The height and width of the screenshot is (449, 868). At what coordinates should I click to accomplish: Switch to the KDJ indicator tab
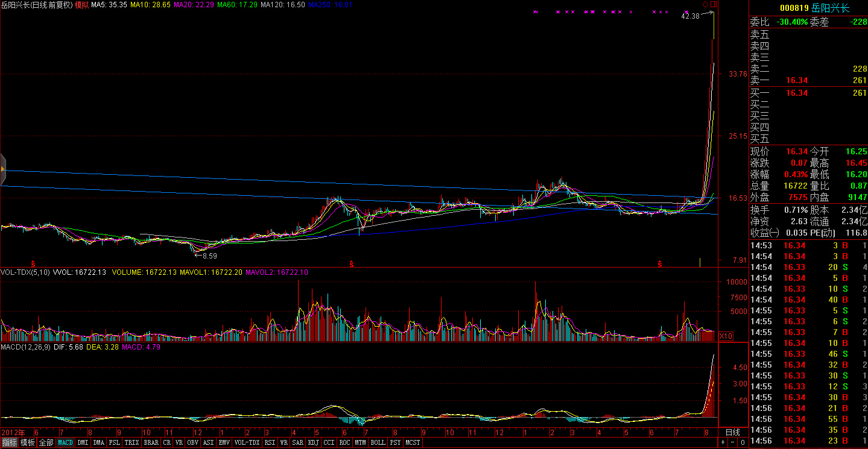click(314, 442)
